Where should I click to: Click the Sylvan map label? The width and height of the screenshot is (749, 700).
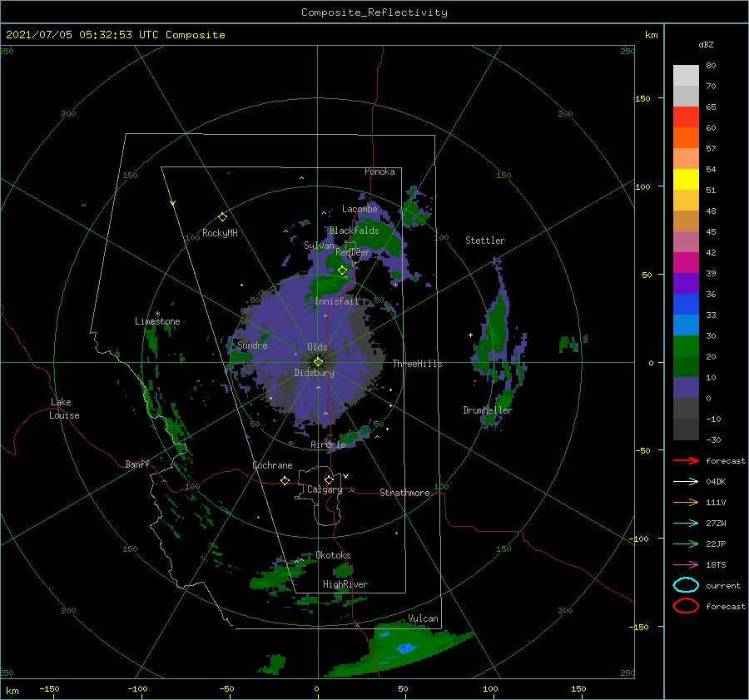[x=319, y=246]
